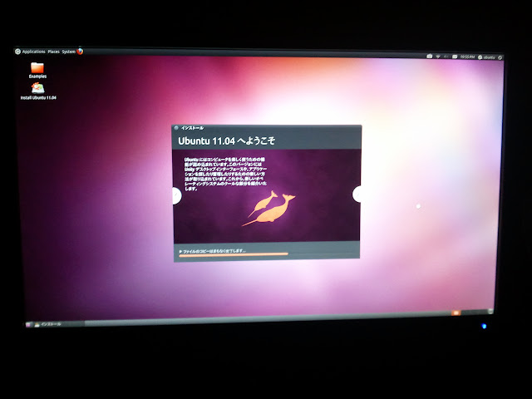Open the Wi-Fi network indicator
The width and height of the screenshot is (532, 399).
(438, 57)
